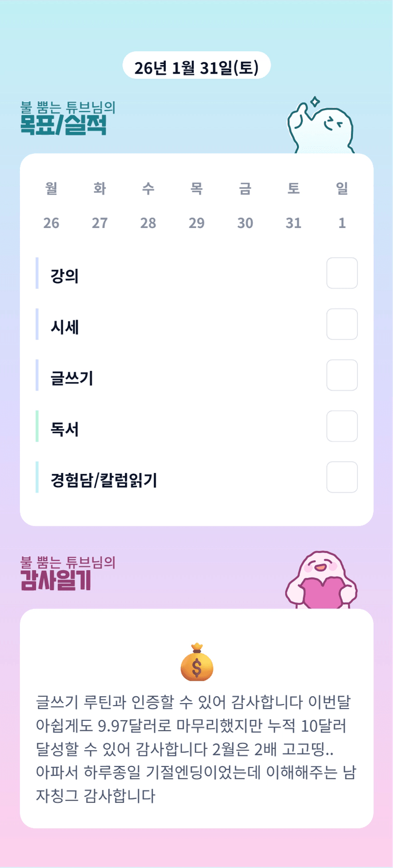Open the gratitude diary text entry
Image resolution: width=393 pixels, height=868 pixels.
tap(196, 748)
